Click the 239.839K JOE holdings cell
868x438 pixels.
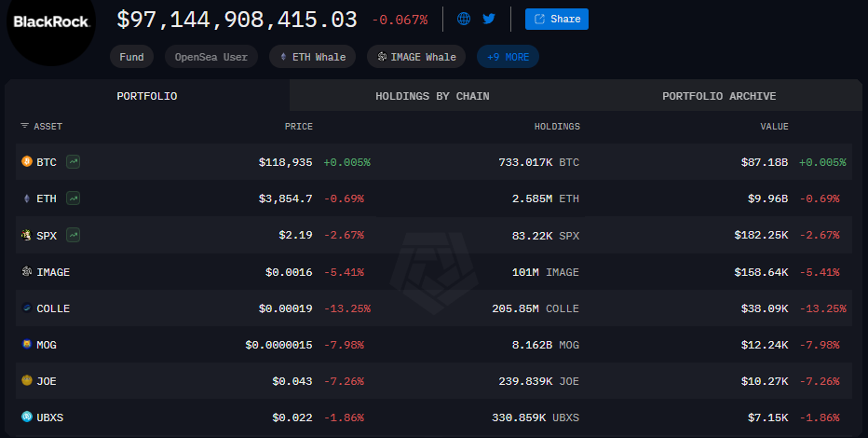538,381
